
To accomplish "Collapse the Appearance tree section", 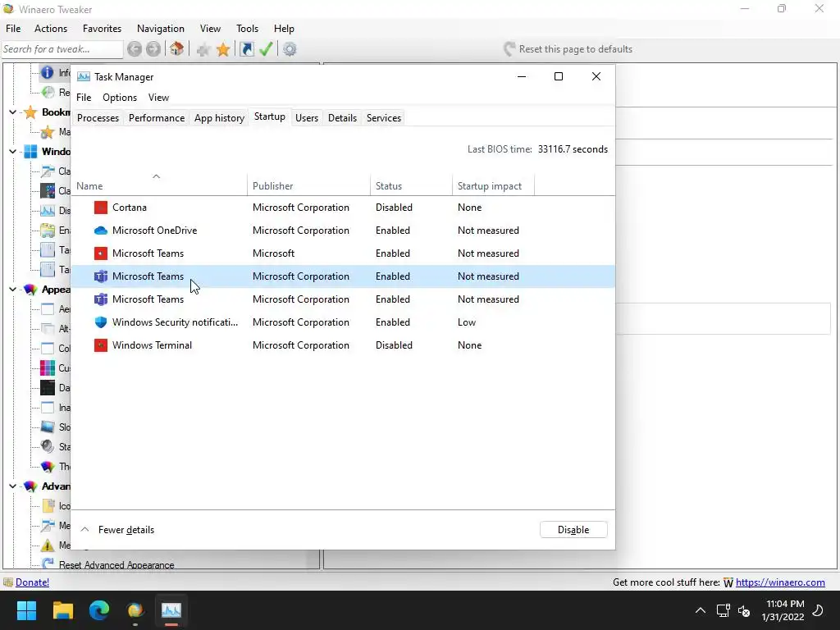I will click(x=13, y=290).
